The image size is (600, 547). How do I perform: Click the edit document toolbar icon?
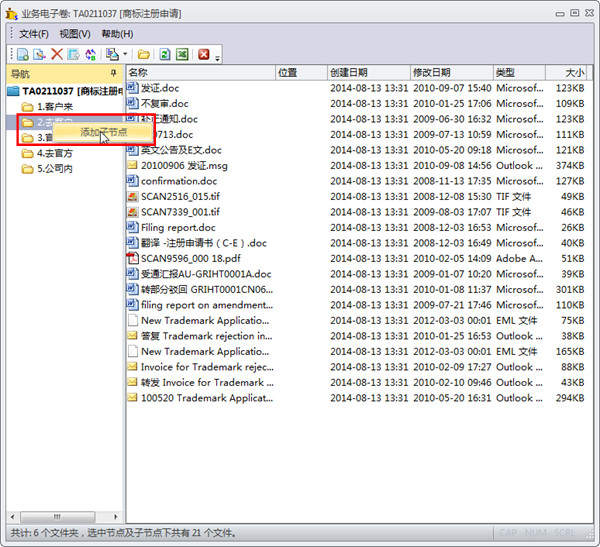[39, 54]
